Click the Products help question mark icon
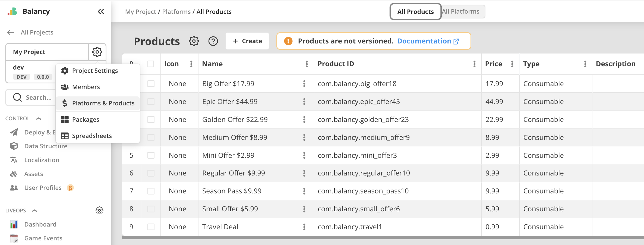The image size is (644, 245). 213,41
